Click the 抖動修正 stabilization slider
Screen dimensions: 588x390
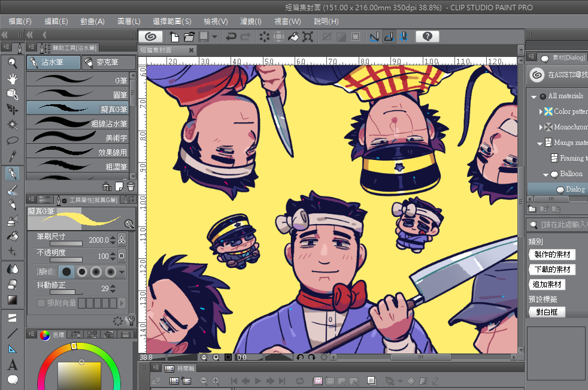[66, 292]
